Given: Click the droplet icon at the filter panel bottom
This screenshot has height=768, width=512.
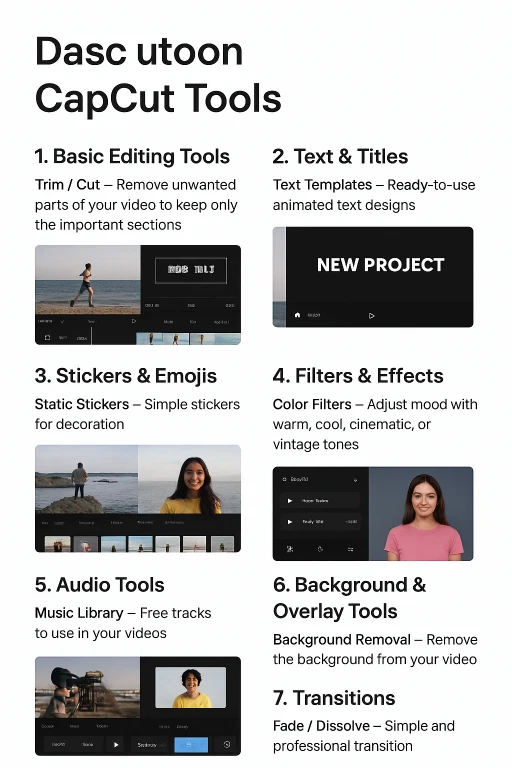Looking at the screenshot, I should point(320,550).
